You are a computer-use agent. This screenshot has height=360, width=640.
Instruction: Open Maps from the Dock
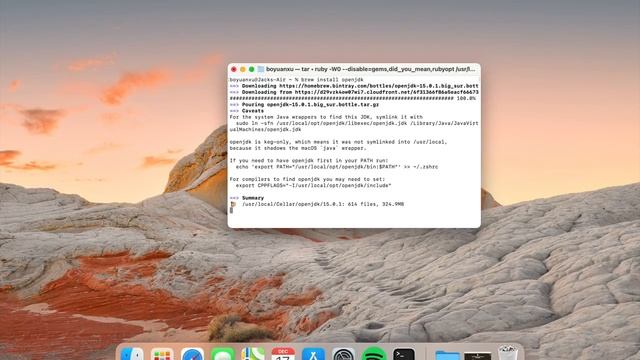click(x=253, y=354)
